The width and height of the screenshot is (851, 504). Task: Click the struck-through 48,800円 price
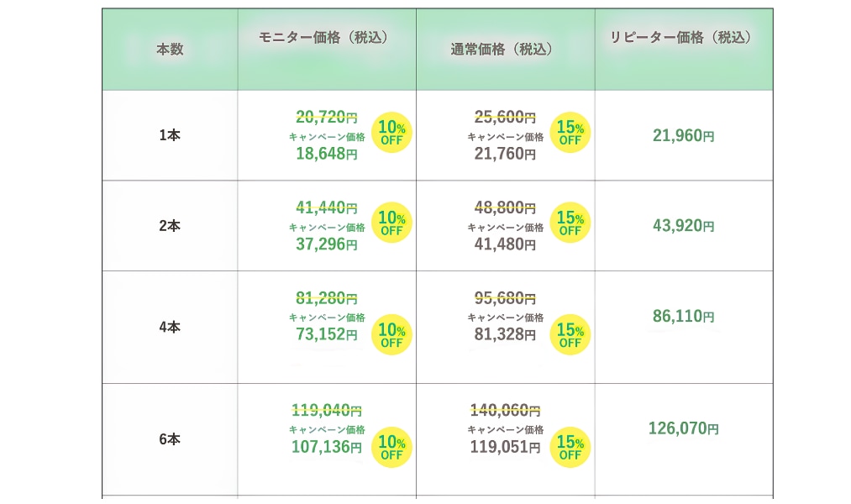click(505, 207)
